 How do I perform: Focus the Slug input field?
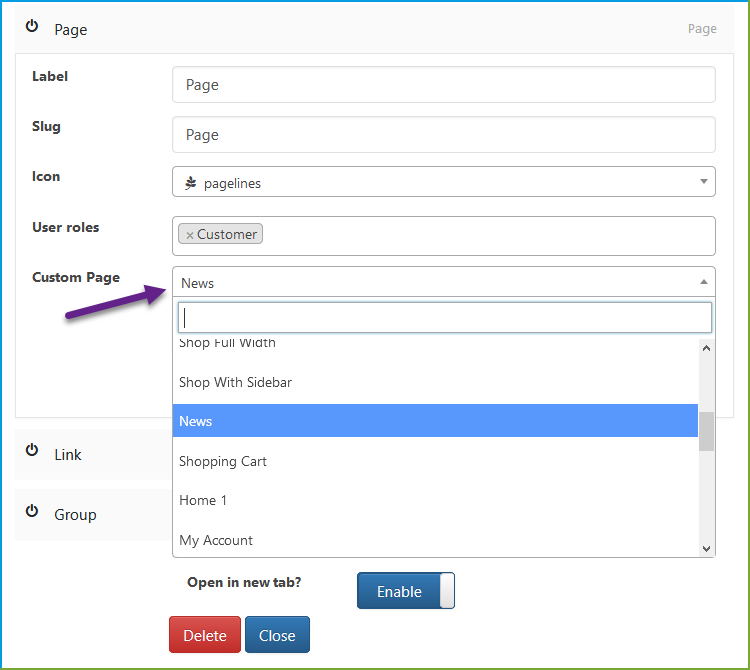click(x=444, y=134)
